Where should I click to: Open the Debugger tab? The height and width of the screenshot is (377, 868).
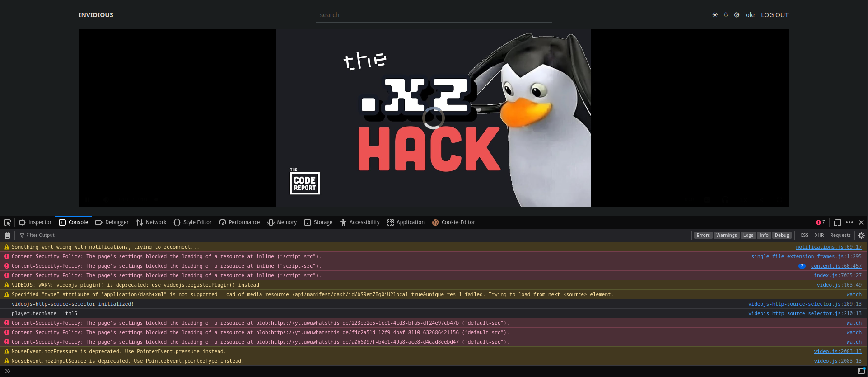click(x=112, y=222)
